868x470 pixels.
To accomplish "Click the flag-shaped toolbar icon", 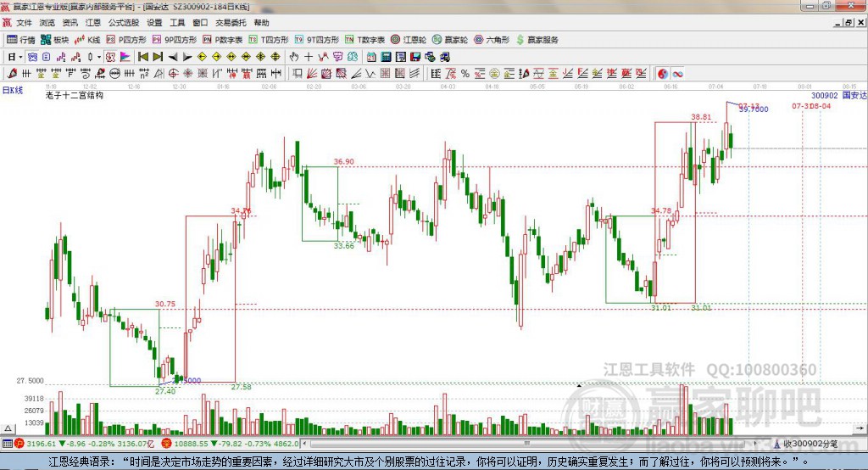I will (x=125, y=57).
